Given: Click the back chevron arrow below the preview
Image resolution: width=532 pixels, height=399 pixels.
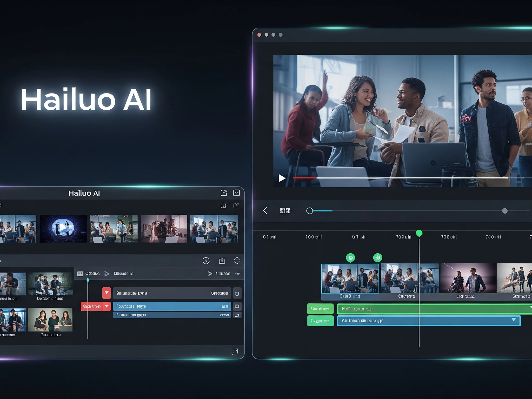Looking at the screenshot, I should point(265,211).
